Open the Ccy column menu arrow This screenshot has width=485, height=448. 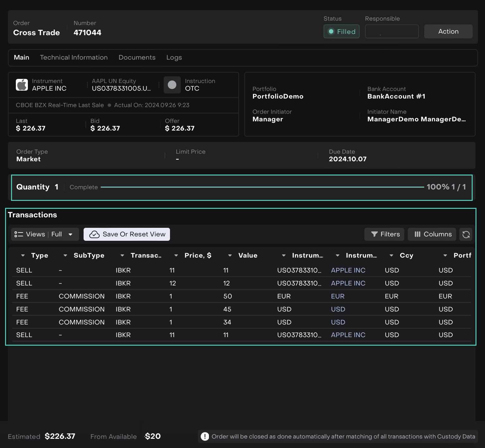(x=391, y=255)
